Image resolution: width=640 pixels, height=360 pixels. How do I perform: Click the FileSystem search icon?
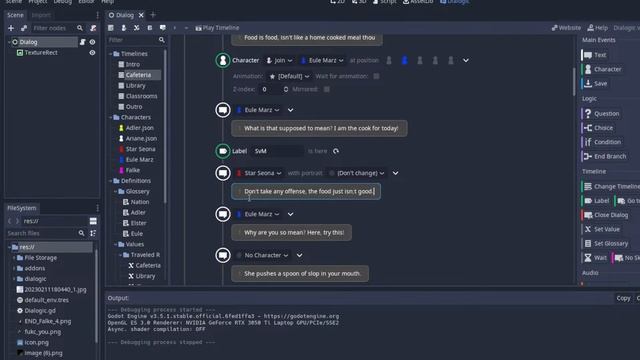[81, 233]
